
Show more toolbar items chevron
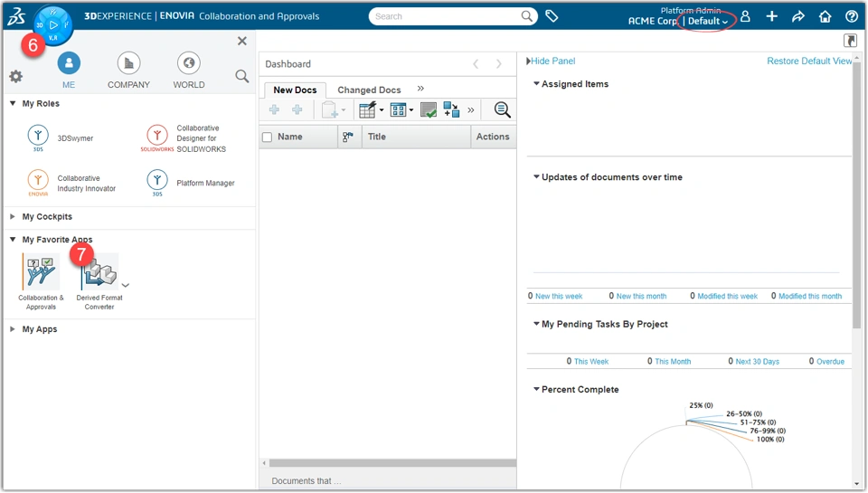[470, 109]
